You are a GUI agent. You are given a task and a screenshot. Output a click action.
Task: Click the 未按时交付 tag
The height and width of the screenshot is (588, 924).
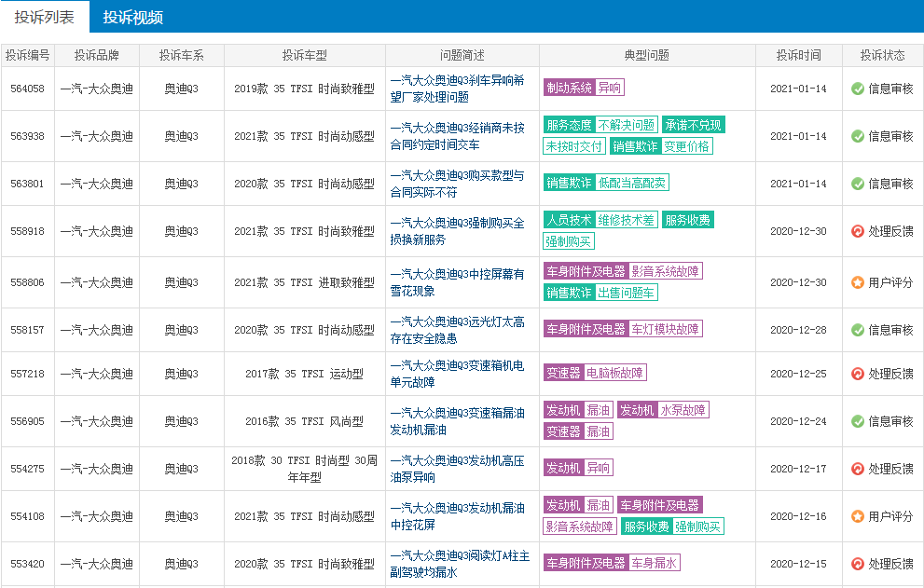(x=574, y=146)
